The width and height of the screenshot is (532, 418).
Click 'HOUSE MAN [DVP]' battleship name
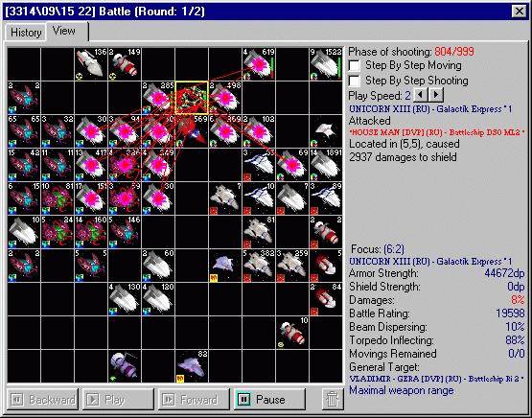click(x=436, y=132)
